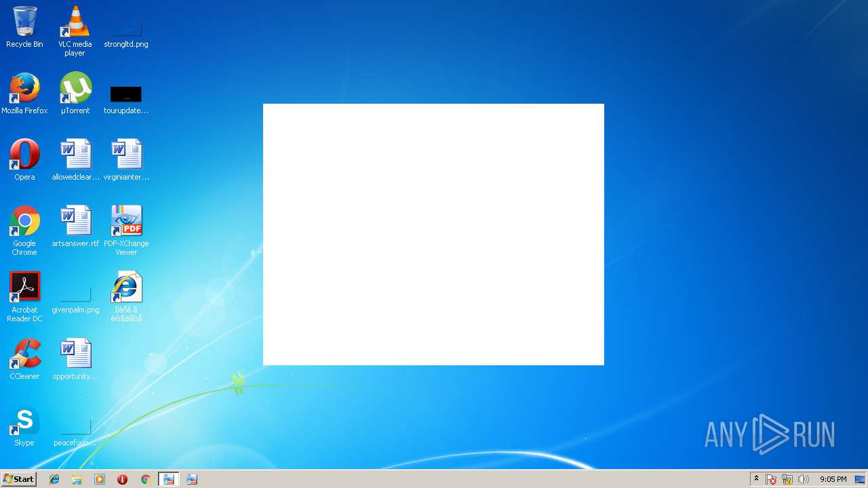Open Action Center flag notification
This screenshot has height=488, width=868.
pyautogui.click(x=771, y=479)
